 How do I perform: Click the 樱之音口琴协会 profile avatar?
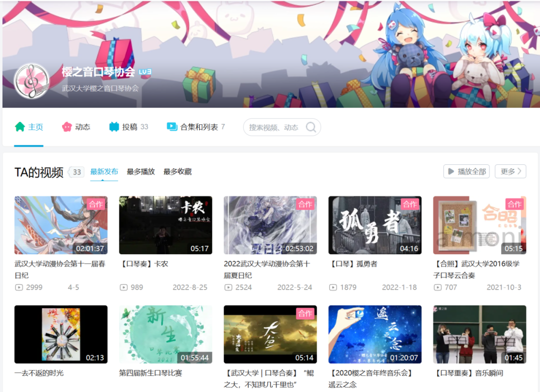click(31, 81)
